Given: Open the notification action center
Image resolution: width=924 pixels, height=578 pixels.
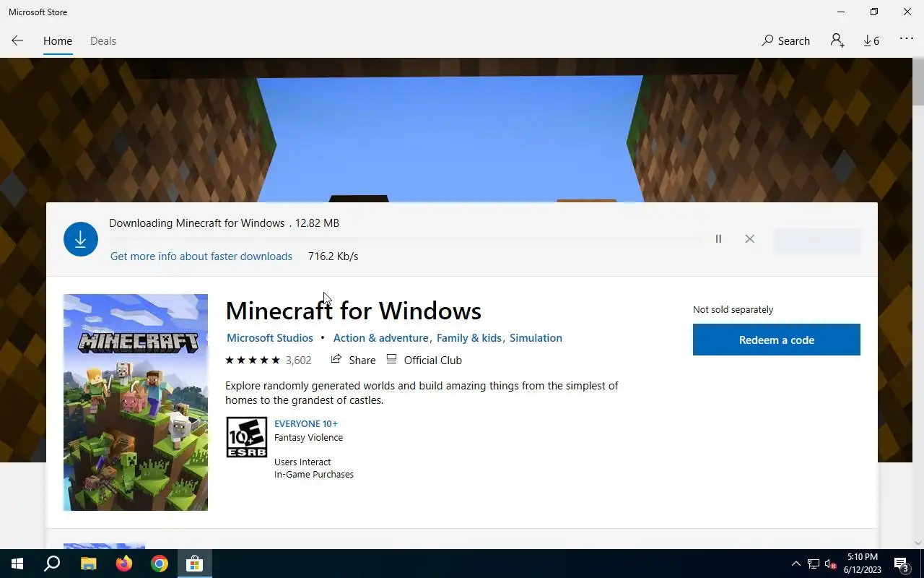Looking at the screenshot, I should (x=902, y=564).
